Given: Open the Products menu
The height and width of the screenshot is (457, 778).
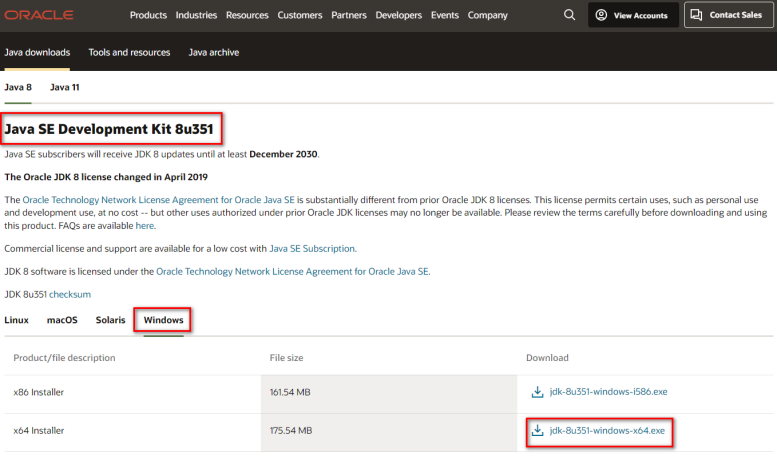Looking at the screenshot, I should click(148, 15).
